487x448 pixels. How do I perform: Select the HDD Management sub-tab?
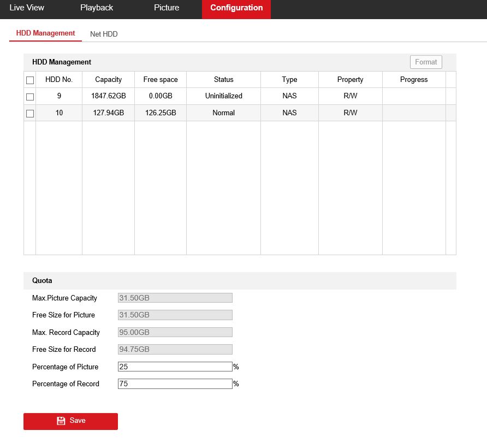(x=45, y=33)
